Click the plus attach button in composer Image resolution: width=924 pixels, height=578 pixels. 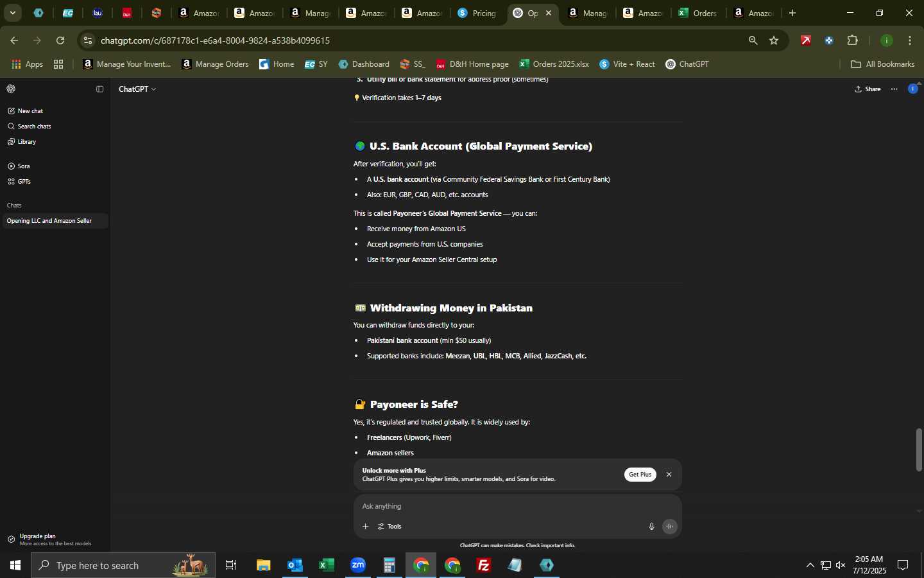pyautogui.click(x=365, y=527)
